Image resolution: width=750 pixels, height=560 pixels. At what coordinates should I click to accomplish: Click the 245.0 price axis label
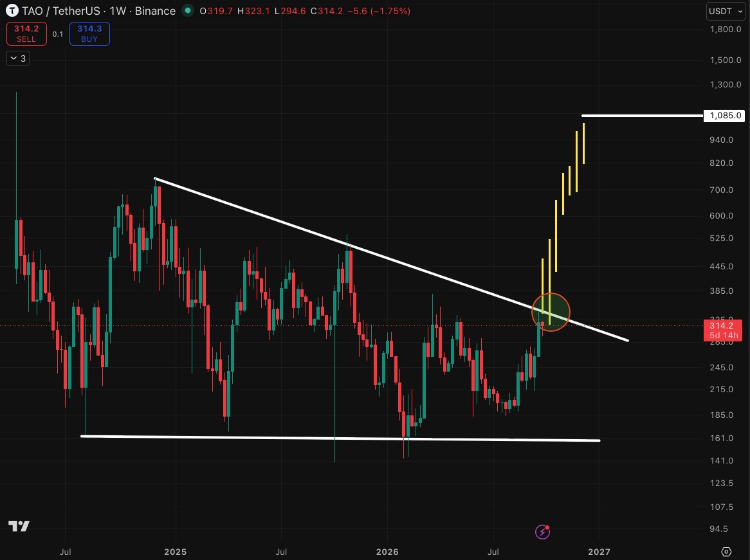coord(721,367)
